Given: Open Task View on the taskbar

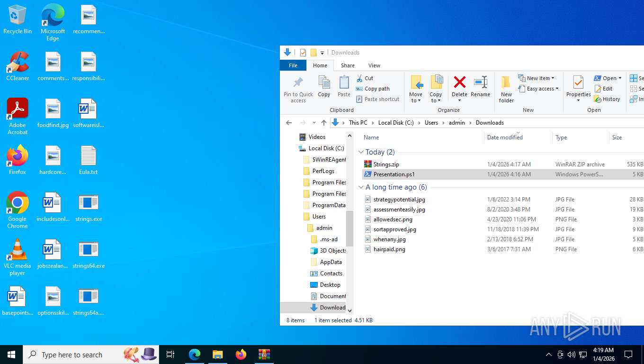Looking at the screenshot, I should coord(170,355).
